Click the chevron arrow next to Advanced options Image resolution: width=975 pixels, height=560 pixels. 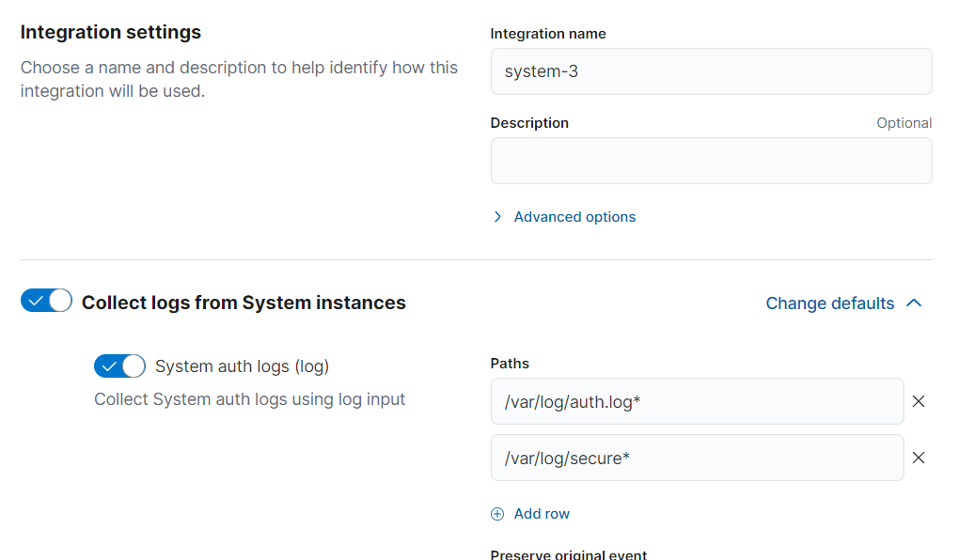(x=497, y=217)
